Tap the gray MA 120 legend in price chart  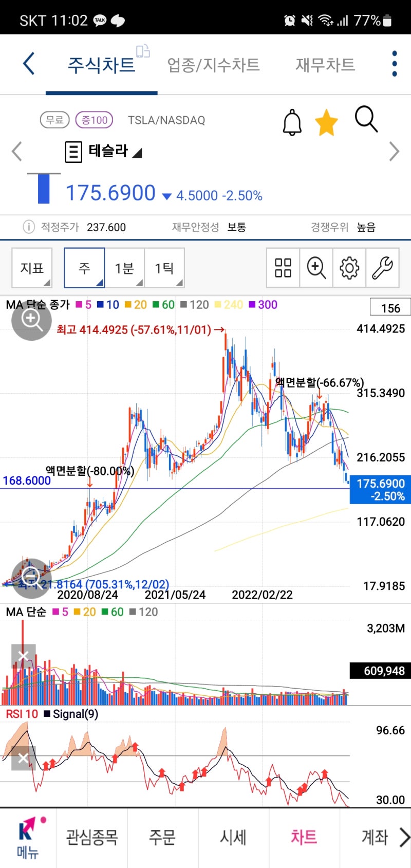[x=194, y=305]
